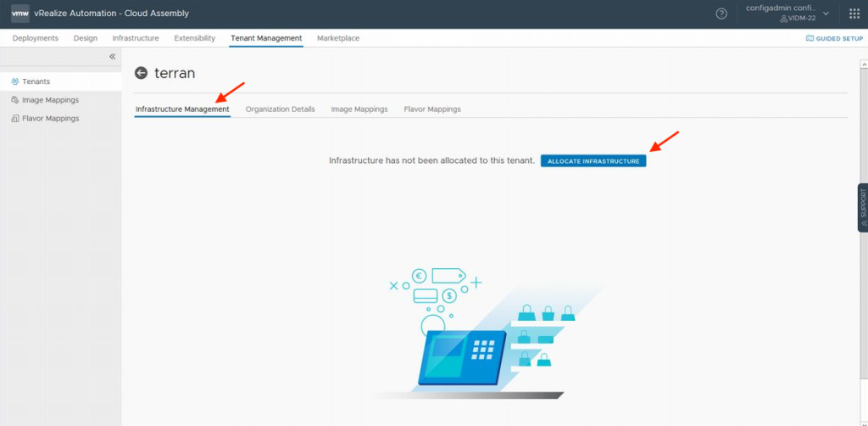Click the Tenants sidebar icon

click(15, 81)
